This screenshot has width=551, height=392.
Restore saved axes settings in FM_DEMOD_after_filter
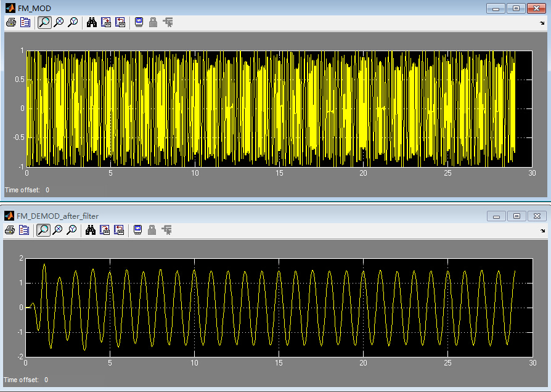pyautogui.click(x=119, y=231)
